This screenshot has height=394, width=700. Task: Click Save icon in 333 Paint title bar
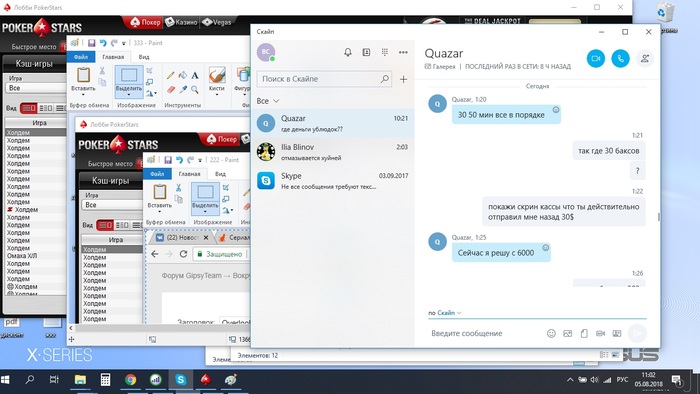point(92,43)
